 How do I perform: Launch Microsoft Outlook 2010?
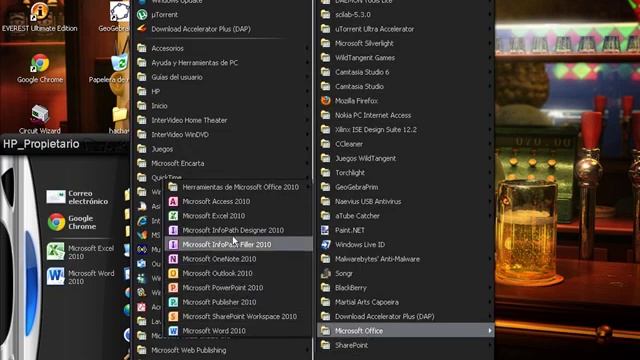tap(238, 273)
